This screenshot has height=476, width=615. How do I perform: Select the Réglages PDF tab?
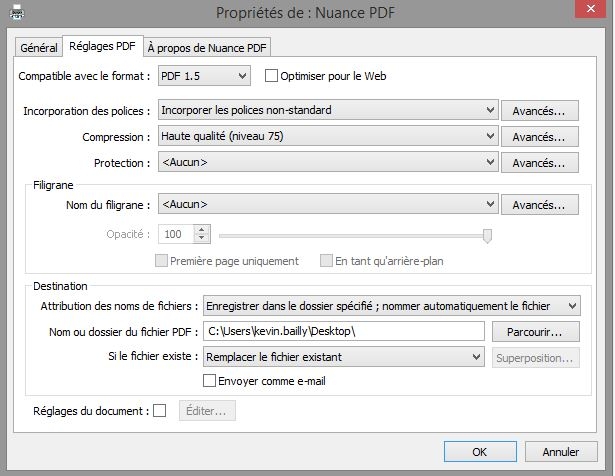coord(102,46)
